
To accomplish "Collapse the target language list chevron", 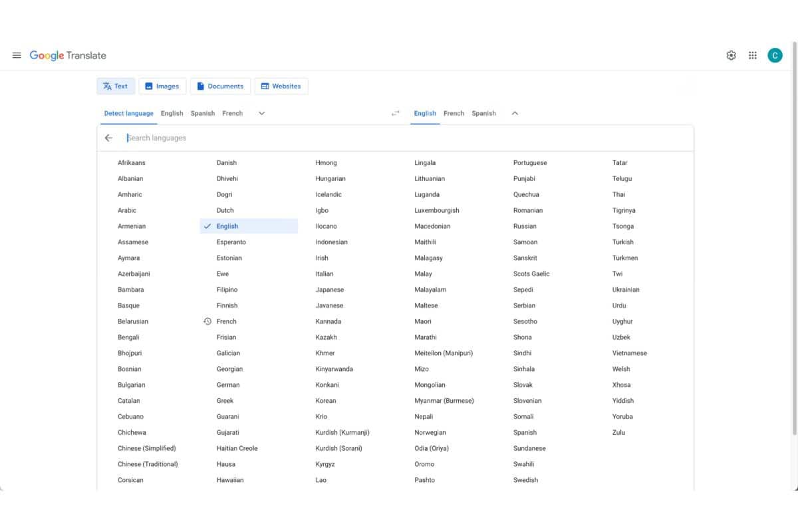I will tap(515, 113).
